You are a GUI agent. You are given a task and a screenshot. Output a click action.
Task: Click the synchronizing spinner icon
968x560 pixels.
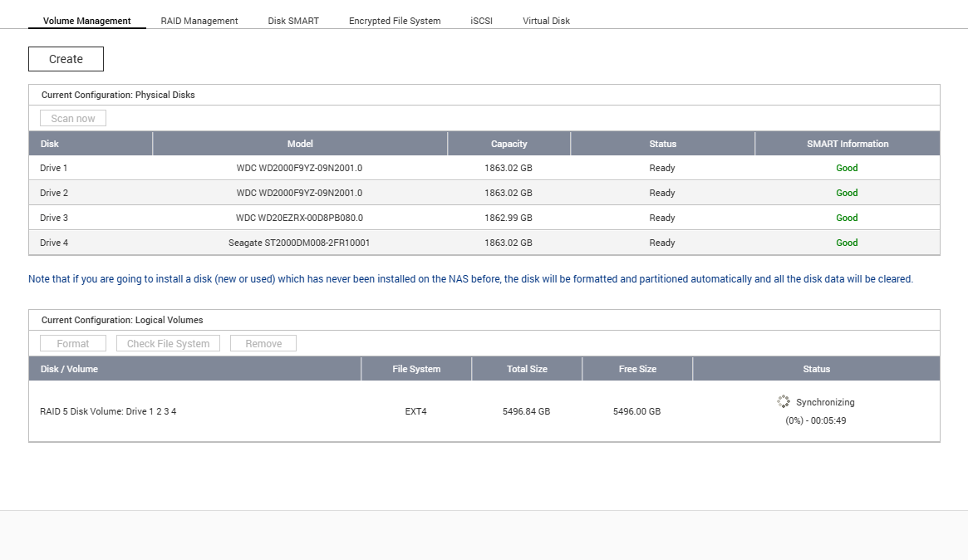pos(784,401)
